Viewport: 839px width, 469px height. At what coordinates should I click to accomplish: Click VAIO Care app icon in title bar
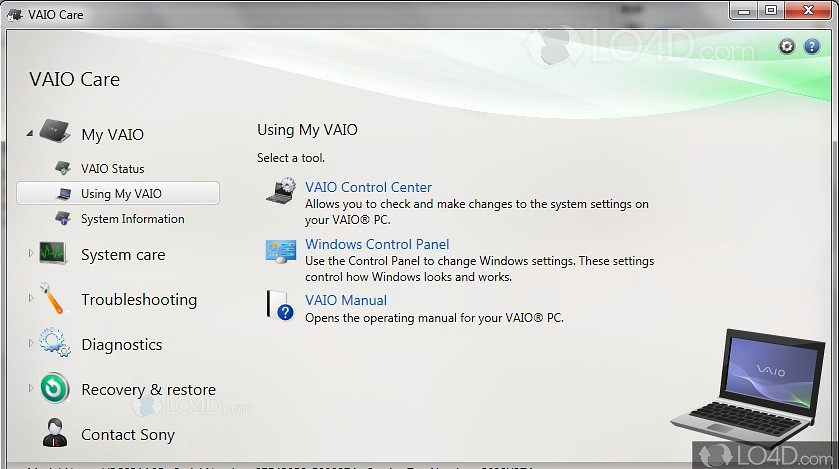tap(14, 14)
